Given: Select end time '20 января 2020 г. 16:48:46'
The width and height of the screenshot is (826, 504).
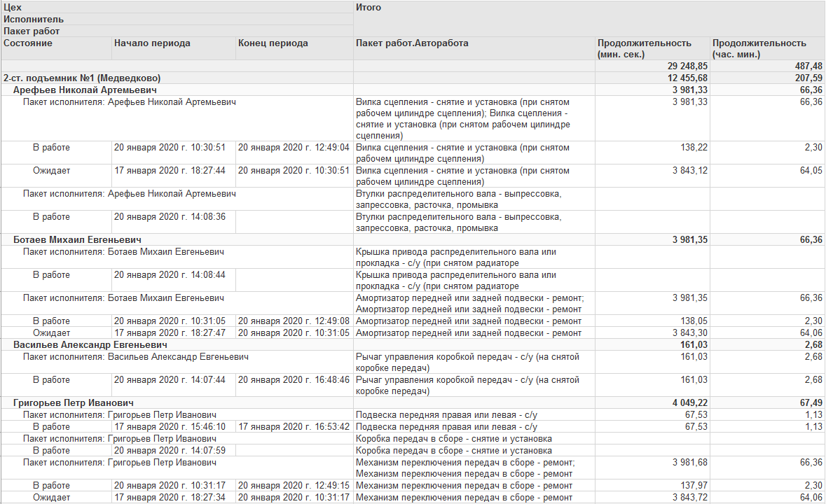Looking at the screenshot, I should [294, 380].
